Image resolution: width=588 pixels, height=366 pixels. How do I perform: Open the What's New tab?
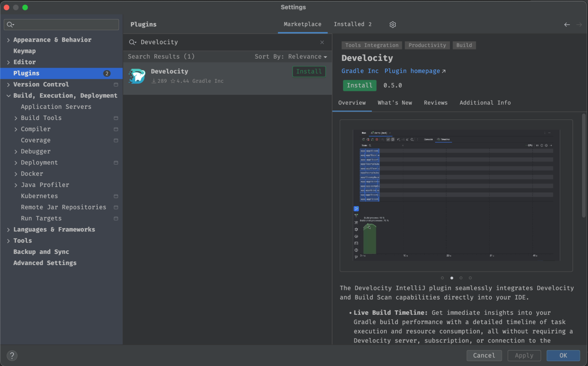coord(395,103)
